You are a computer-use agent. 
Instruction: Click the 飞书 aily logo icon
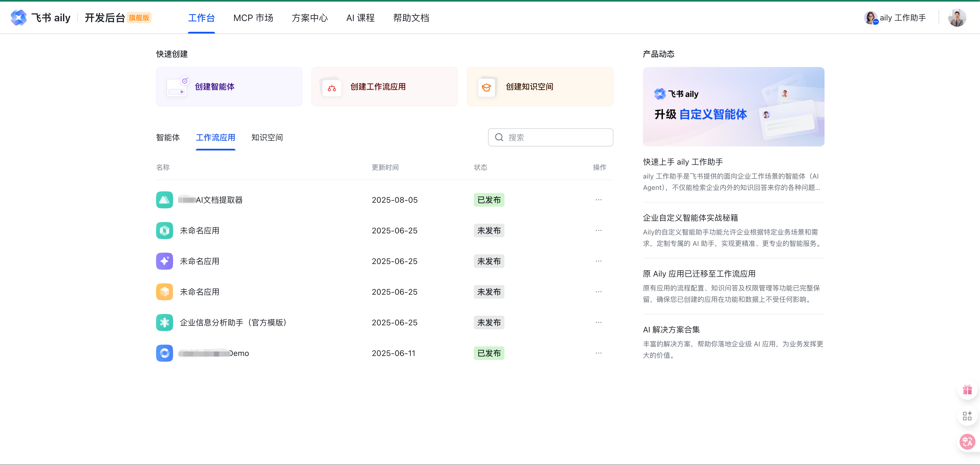(x=19, y=18)
